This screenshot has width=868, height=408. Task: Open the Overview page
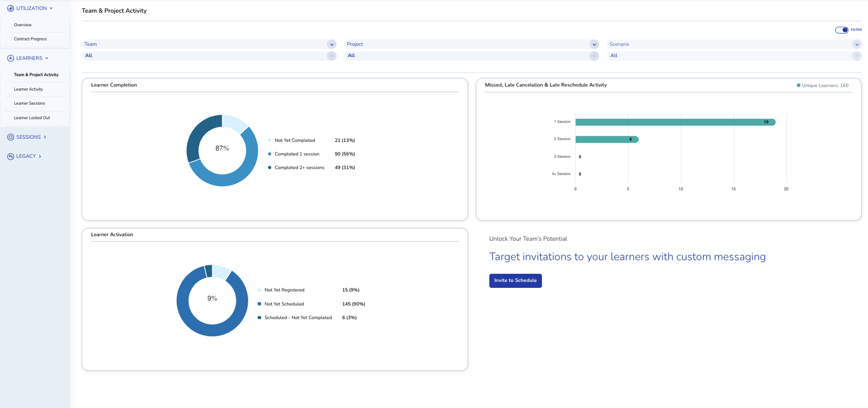pyautogui.click(x=23, y=25)
